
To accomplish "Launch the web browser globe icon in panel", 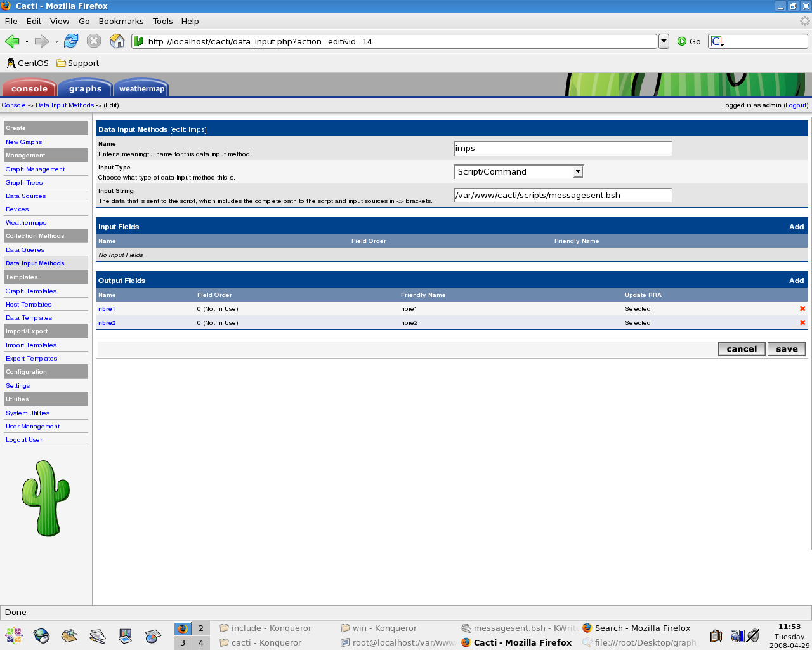I will pyautogui.click(x=41, y=635).
